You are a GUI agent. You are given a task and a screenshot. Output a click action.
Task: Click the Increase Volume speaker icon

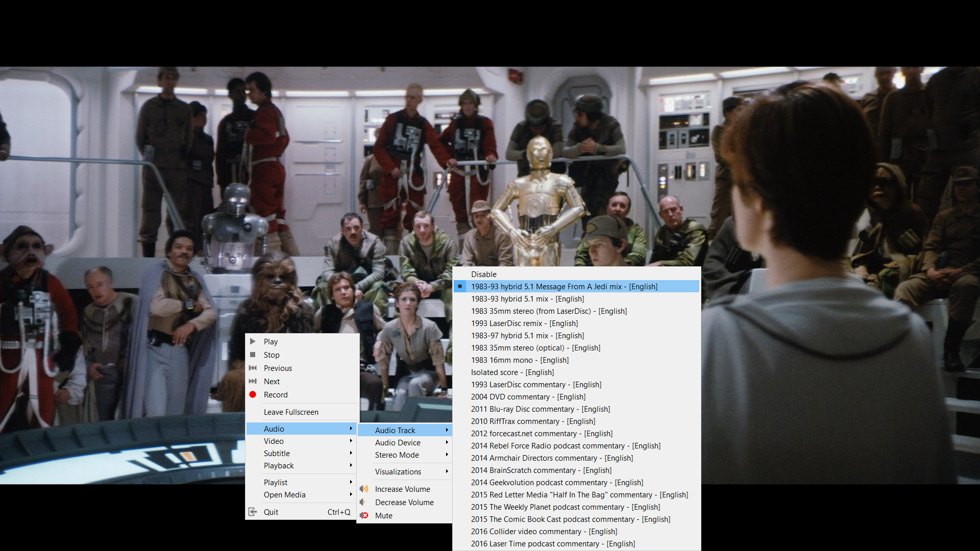[x=364, y=489]
